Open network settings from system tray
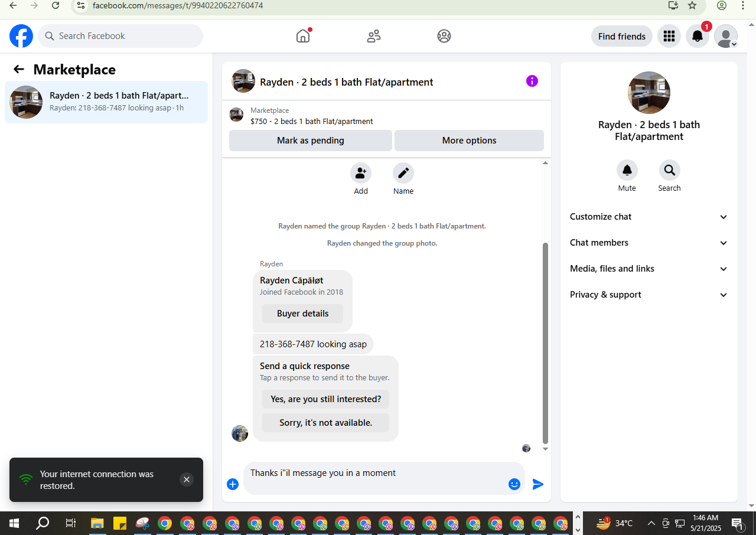This screenshot has height=535, width=756. [x=680, y=523]
